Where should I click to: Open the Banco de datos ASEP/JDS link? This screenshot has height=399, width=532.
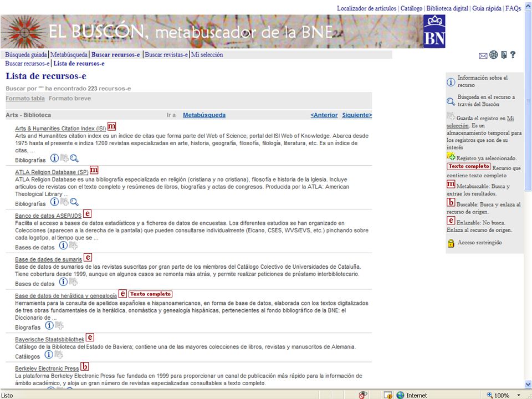point(48,216)
